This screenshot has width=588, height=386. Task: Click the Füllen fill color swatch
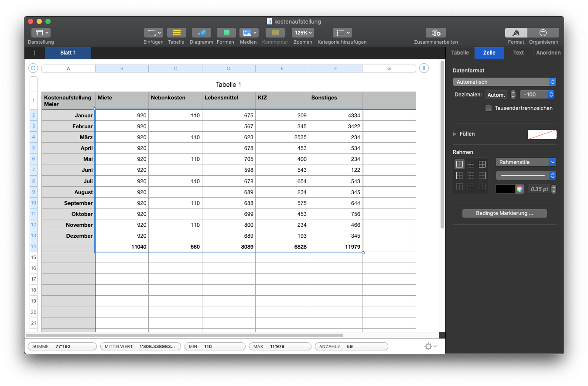click(x=542, y=134)
